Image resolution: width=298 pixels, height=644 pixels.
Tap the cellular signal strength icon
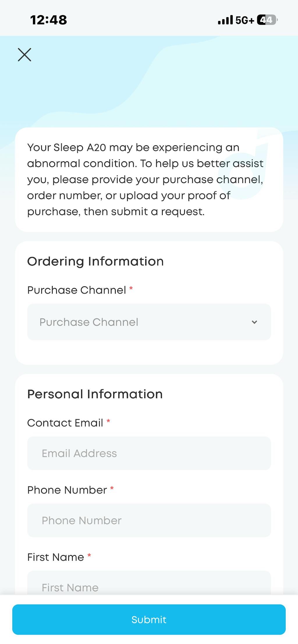click(225, 20)
